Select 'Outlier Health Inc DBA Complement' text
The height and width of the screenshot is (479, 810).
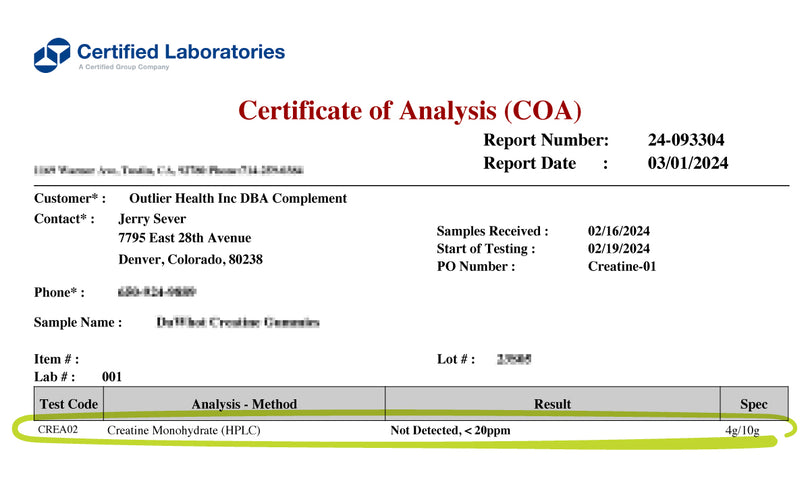point(238,198)
